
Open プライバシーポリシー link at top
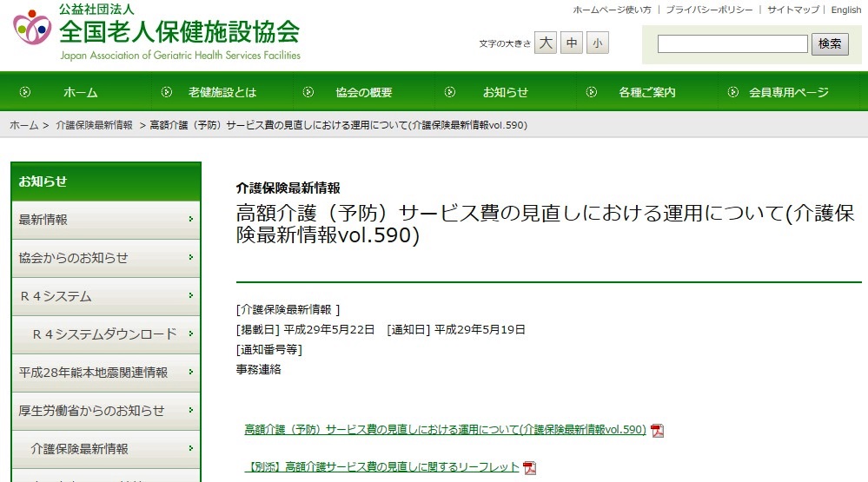click(x=709, y=10)
